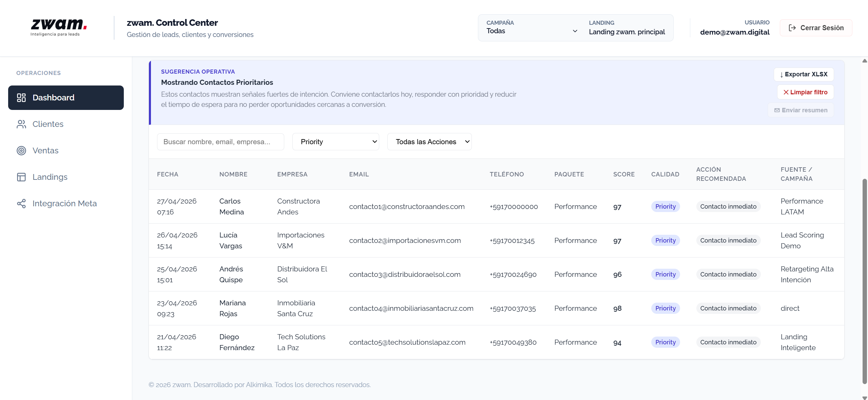868x400 pixels.
Task: Click email contacto1@constructoraandes.com
Action: pyautogui.click(x=407, y=207)
